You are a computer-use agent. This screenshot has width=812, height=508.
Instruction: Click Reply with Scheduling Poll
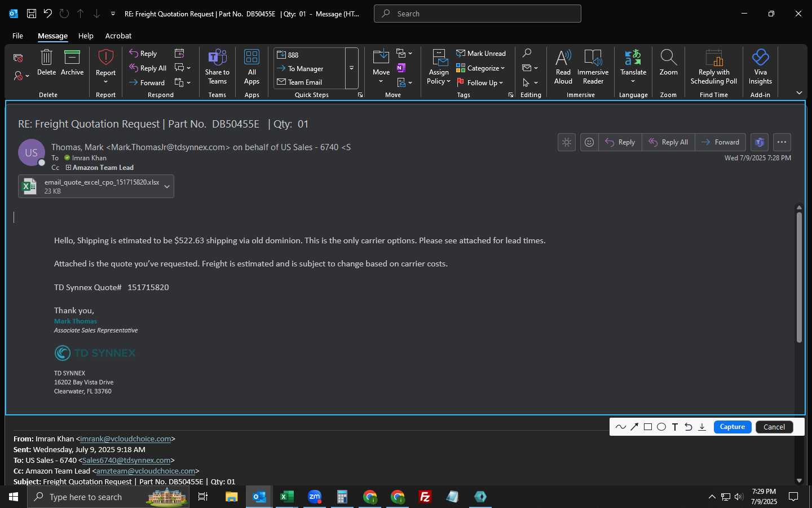714,67
